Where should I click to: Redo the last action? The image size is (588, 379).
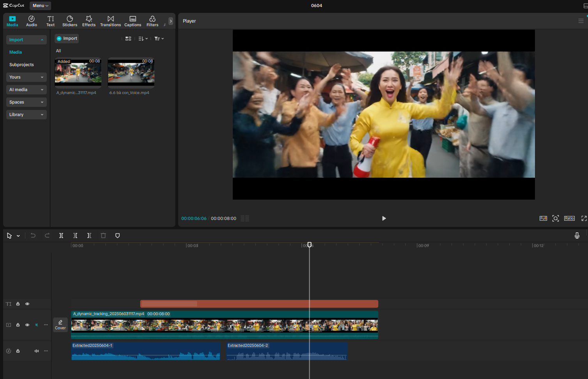(x=47, y=236)
